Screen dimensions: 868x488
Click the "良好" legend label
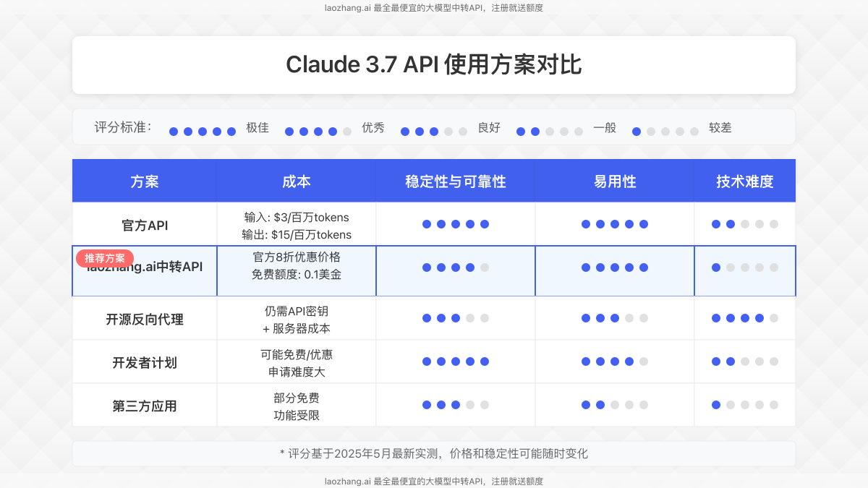click(x=489, y=128)
